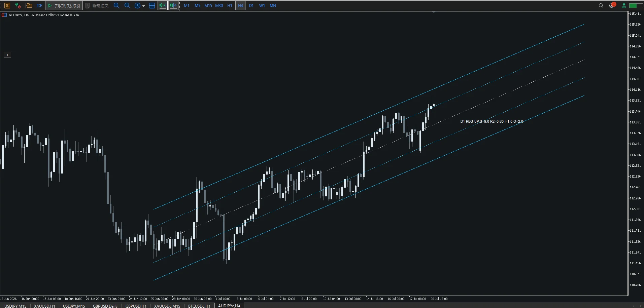Open the XAUUSD,H1 chart tab
The image size is (644, 308).
coord(44,306)
